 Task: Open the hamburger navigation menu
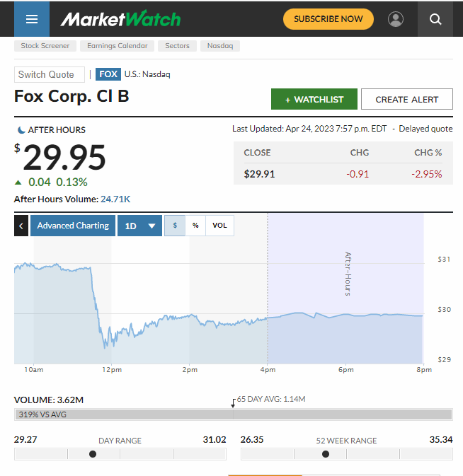[x=32, y=19]
